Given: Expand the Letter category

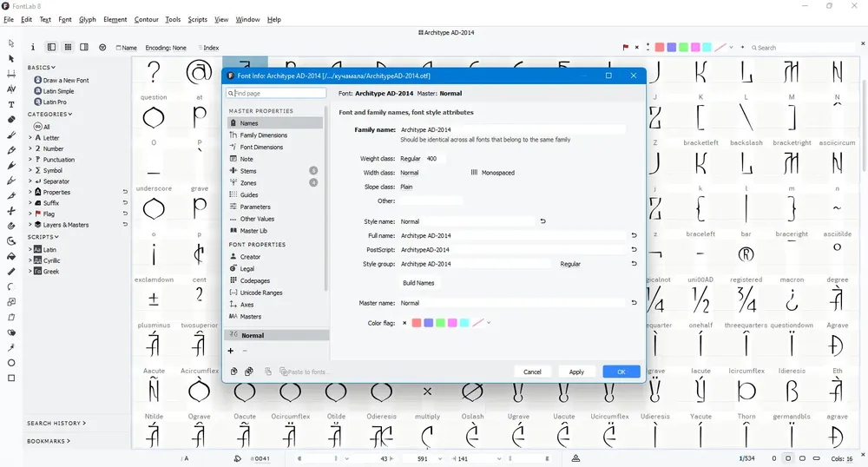Looking at the screenshot, I should (x=30, y=138).
